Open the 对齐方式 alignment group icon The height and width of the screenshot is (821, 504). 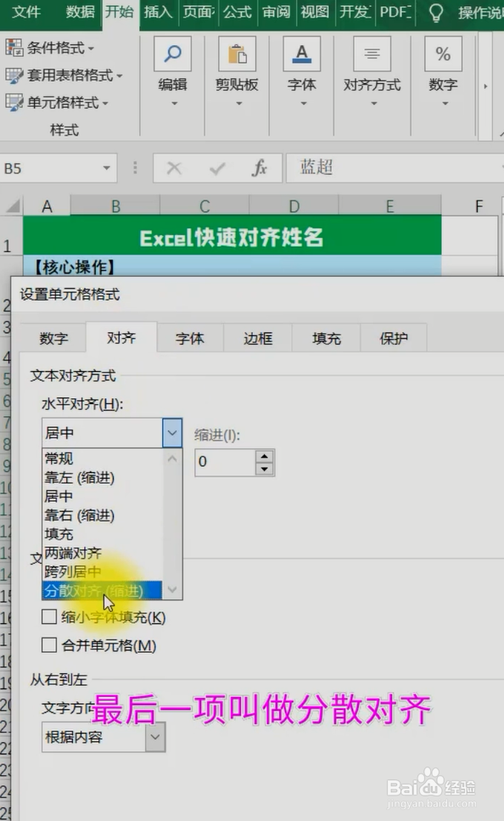[x=372, y=54]
